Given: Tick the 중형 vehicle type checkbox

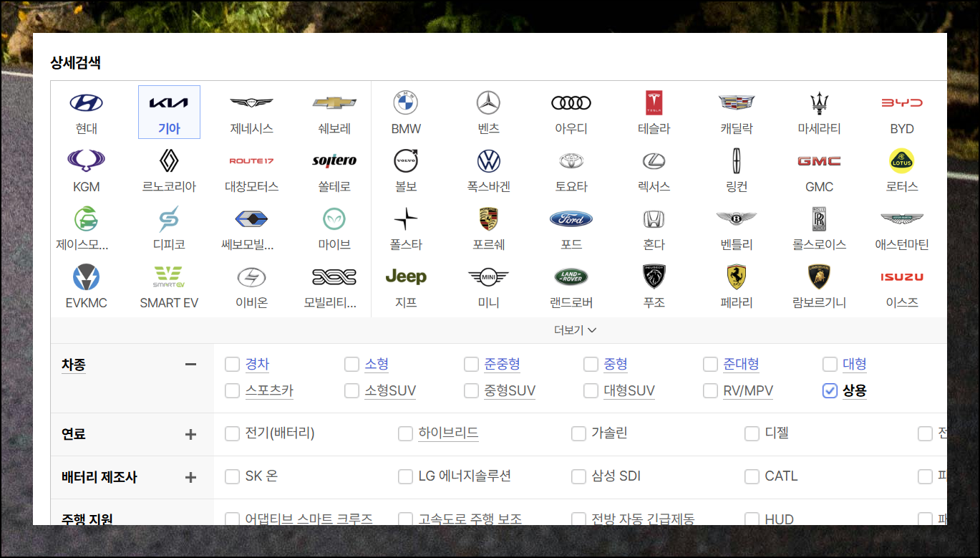Looking at the screenshot, I should pos(591,365).
